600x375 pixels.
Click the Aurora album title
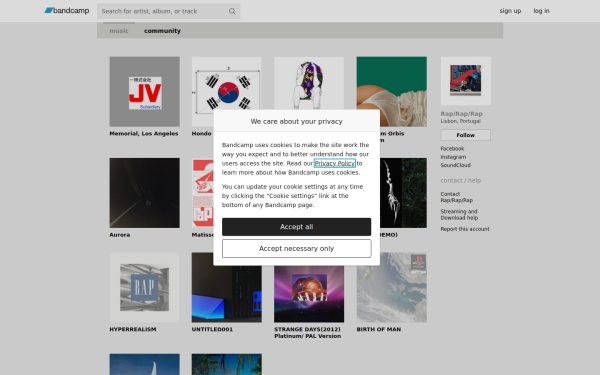point(120,235)
